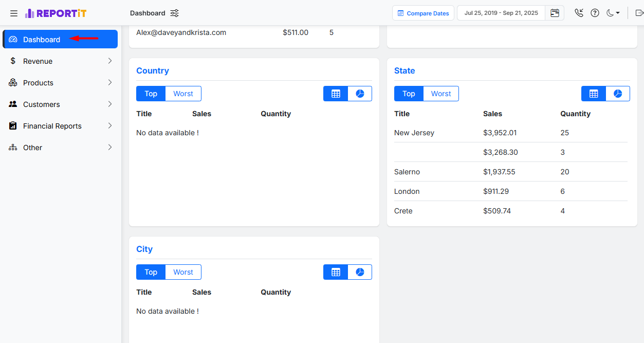The image size is (644, 343).
Task: Click the incoming call phone icon
Action: tap(579, 13)
